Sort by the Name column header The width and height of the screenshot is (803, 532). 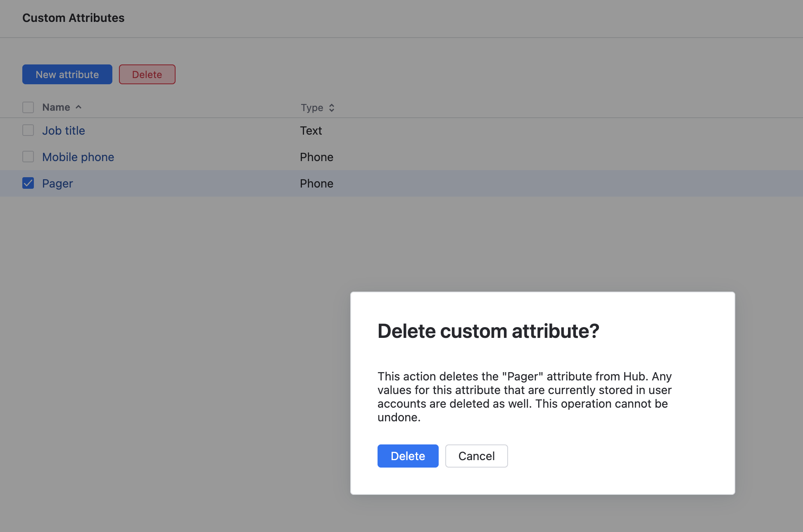click(x=56, y=107)
